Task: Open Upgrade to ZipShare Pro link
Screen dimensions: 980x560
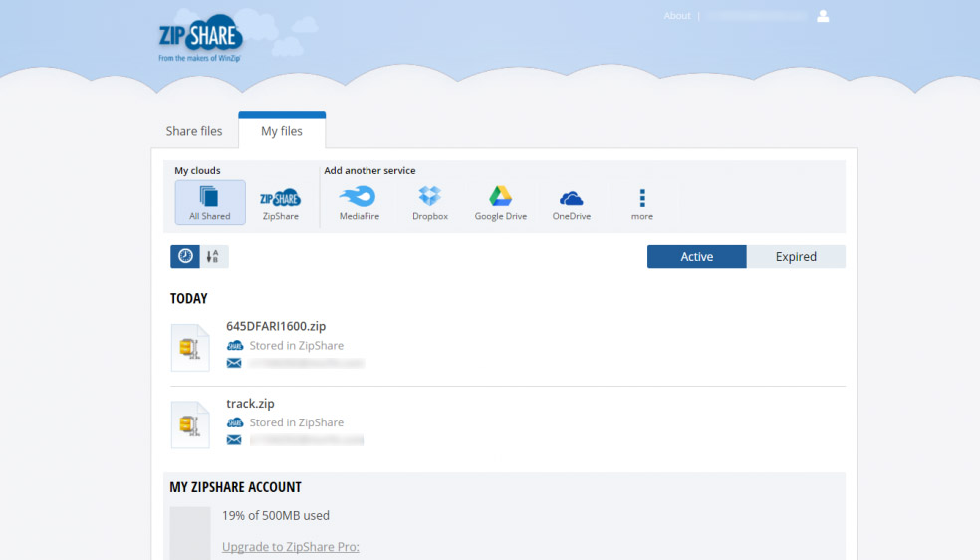Action: [x=291, y=547]
